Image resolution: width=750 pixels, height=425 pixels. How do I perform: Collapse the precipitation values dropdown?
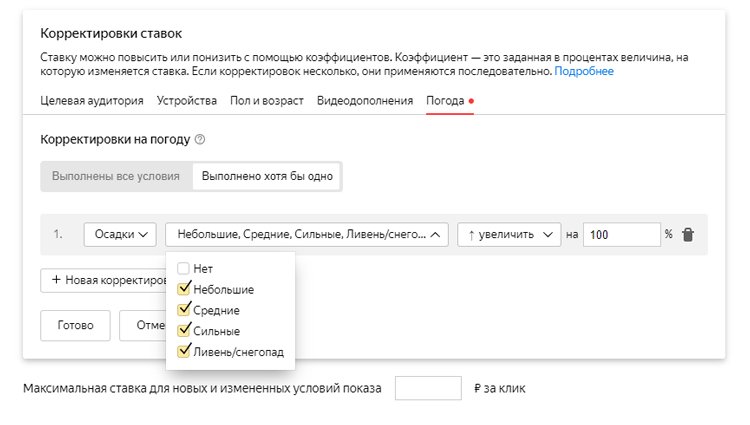coord(307,235)
